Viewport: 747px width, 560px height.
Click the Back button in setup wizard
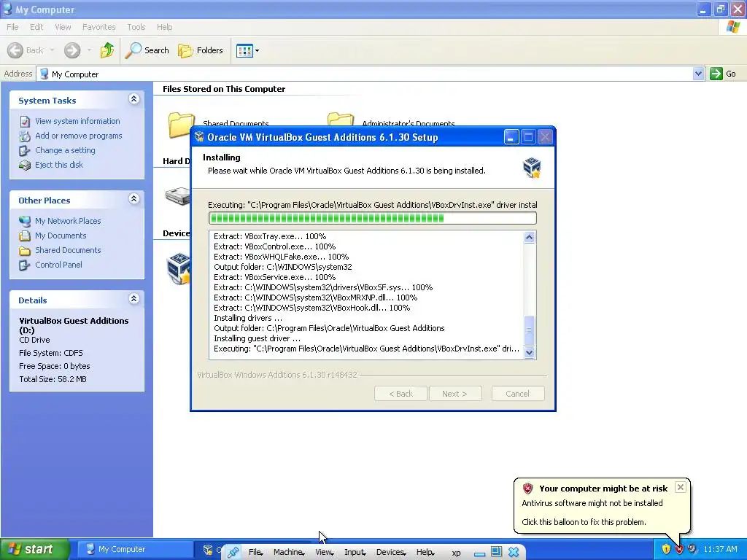pos(400,394)
